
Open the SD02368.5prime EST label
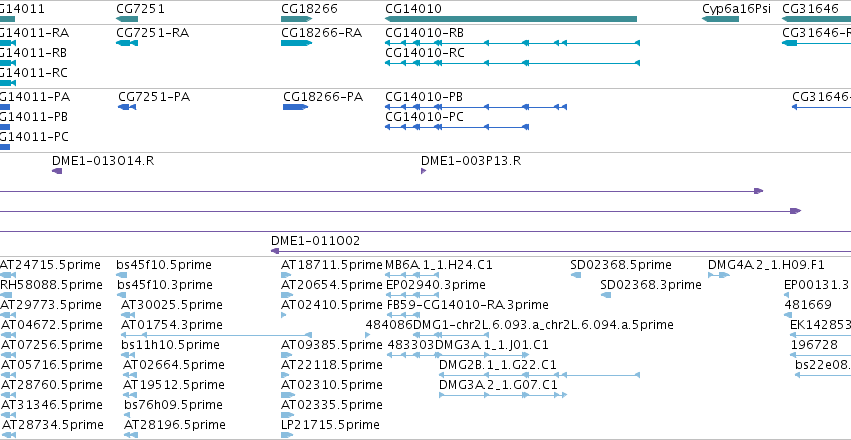[621, 265]
